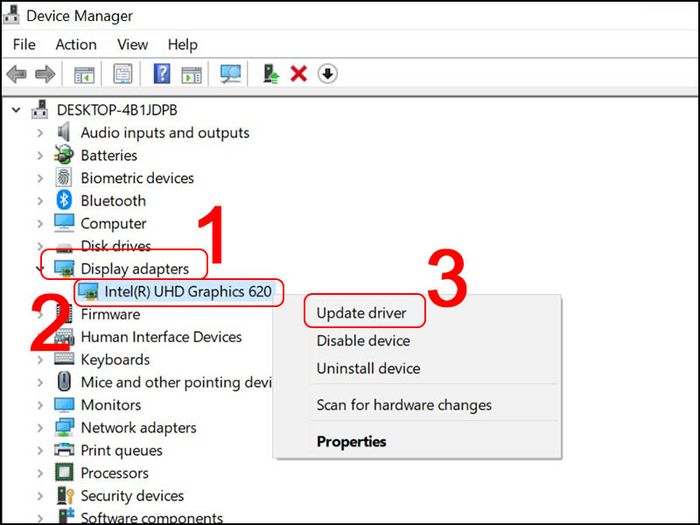Click the Batteries icon
Viewport: 700px width, 525px height.
click(64, 155)
